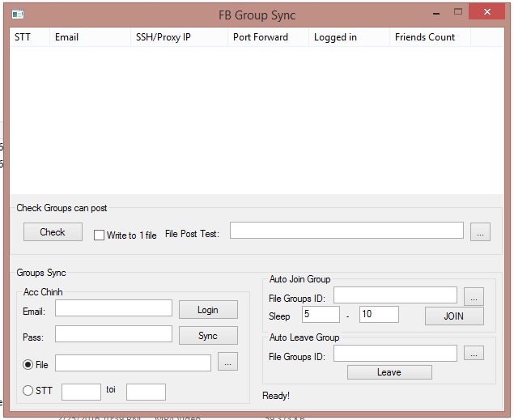Focus the Pass input field
Viewport: 514px width, 420px height.
tap(113, 334)
